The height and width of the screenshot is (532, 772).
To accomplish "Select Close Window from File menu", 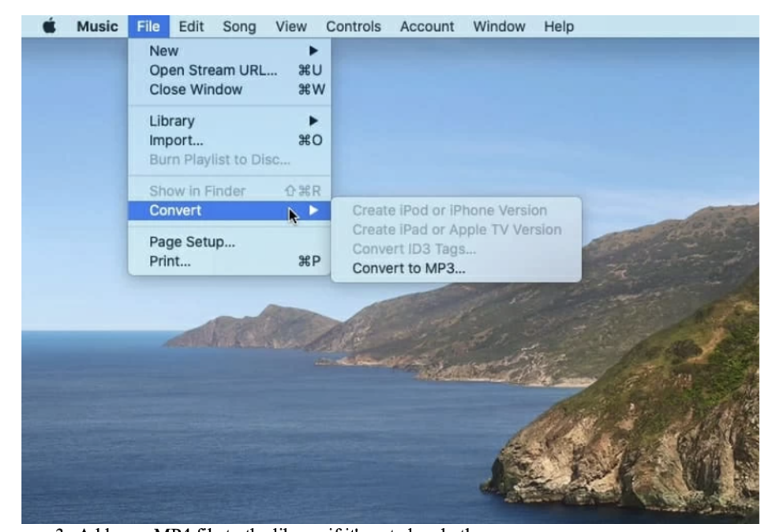I will [196, 89].
